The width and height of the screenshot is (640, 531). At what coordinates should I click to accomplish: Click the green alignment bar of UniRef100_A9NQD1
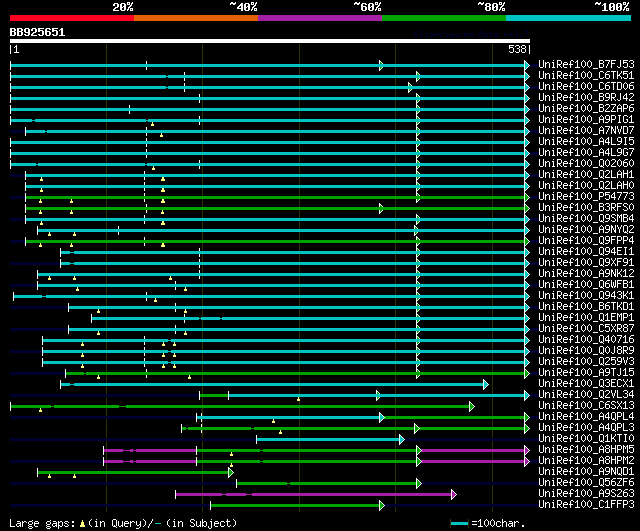(136, 473)
